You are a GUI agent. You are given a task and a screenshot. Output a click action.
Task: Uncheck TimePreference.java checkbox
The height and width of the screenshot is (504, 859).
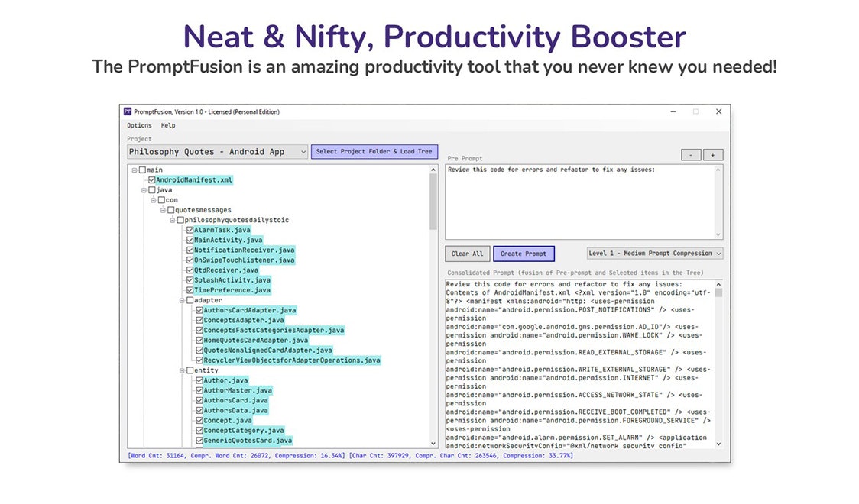[x=190, y=291]
